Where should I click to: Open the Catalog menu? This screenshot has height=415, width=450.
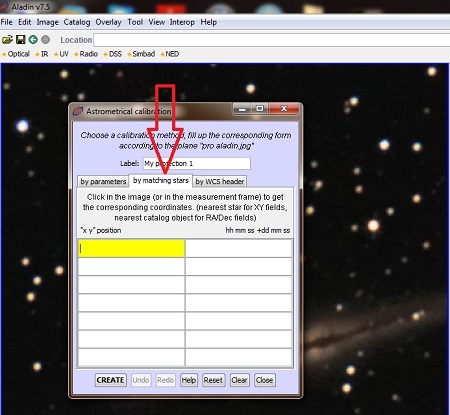pyautogui.click(x=77, y=22)
